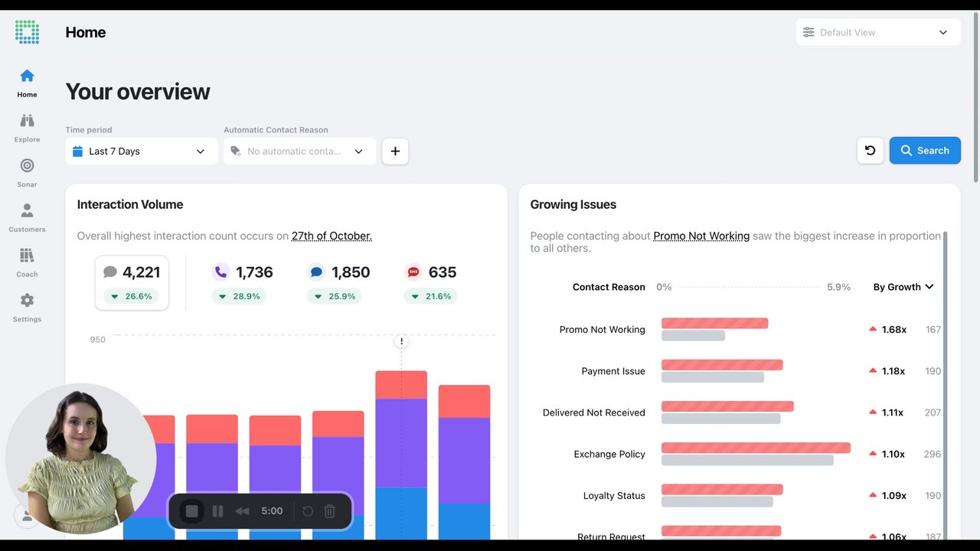Toggle the phone calls 1,736 metric
Screen dimensions: 980x551
click(x=243, y=282)
